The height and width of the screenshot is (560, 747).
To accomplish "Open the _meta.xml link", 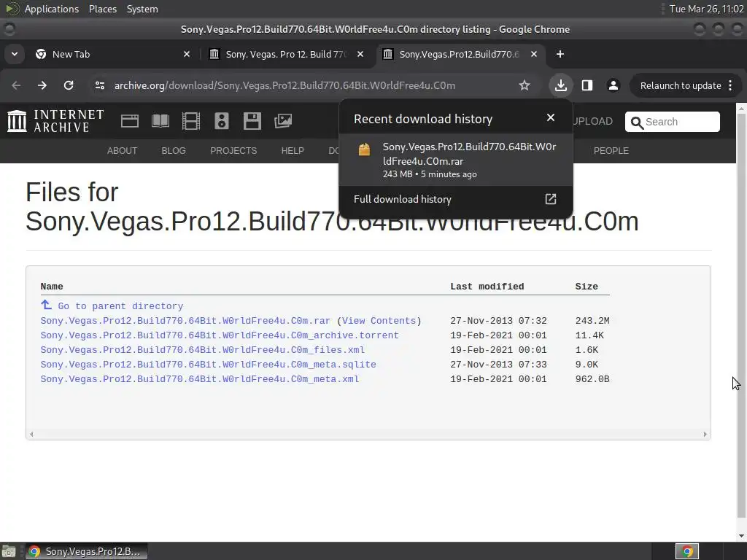I will click(x=200, y=379).
